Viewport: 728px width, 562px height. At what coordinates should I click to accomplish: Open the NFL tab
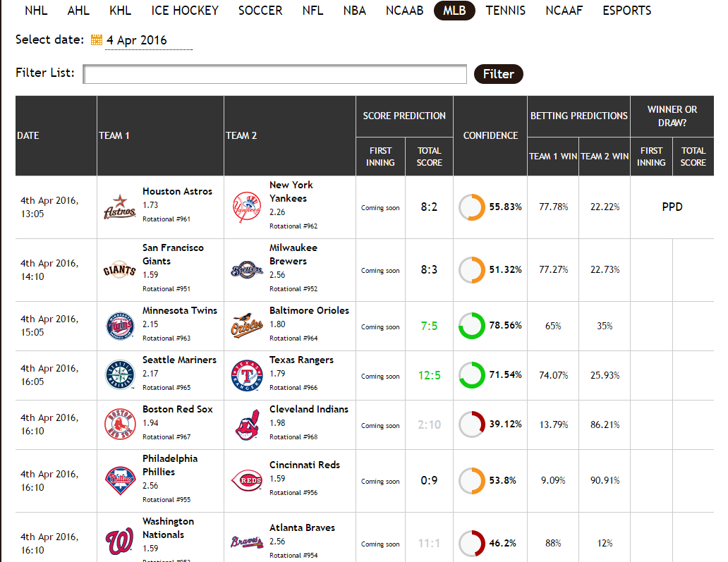[x=313, y=10]
